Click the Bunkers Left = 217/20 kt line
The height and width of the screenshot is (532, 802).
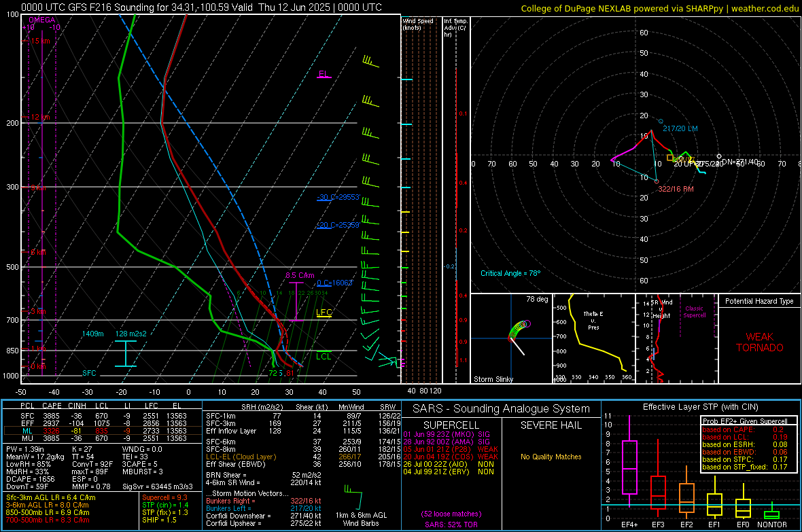264,508
